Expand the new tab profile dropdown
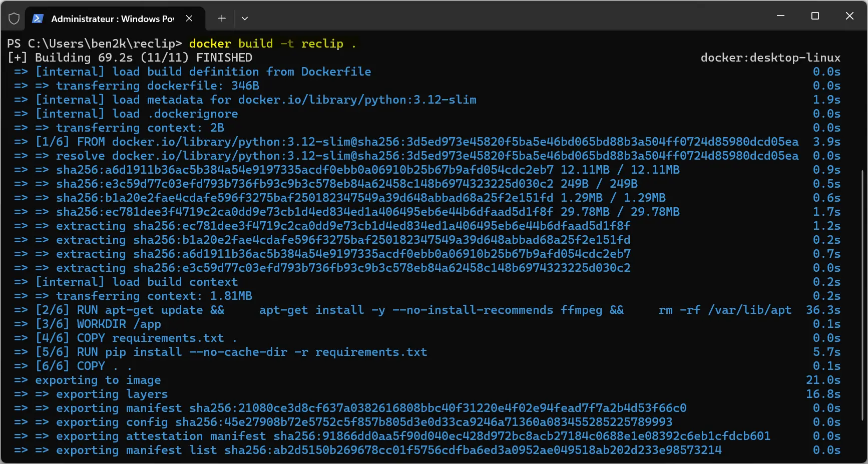This screenshot has height=464, width=868. pos(245,19)
